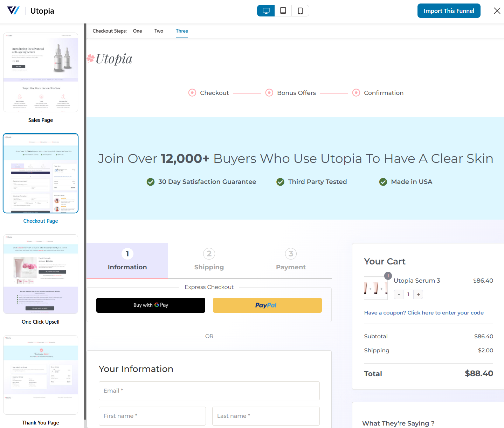Open the Sales Page thumbnail
The image size is (504, 428).
coord(41,73)
